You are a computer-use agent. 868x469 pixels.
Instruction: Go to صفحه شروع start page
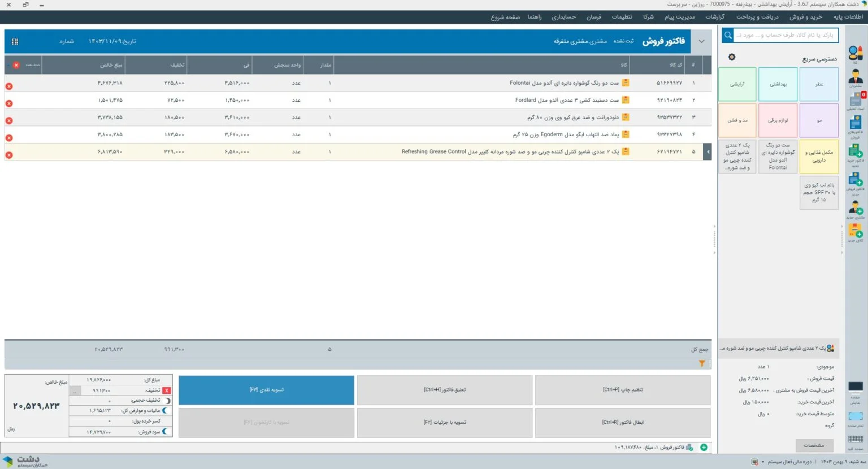505,17
